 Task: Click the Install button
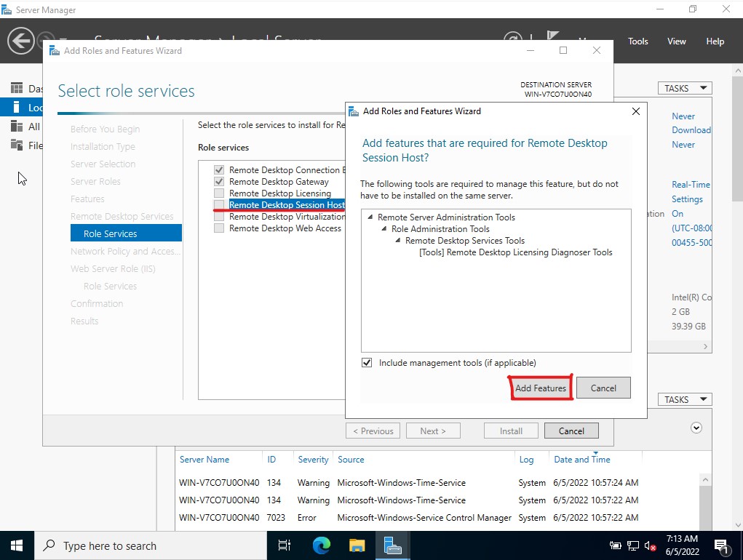(x=511, y=431)
